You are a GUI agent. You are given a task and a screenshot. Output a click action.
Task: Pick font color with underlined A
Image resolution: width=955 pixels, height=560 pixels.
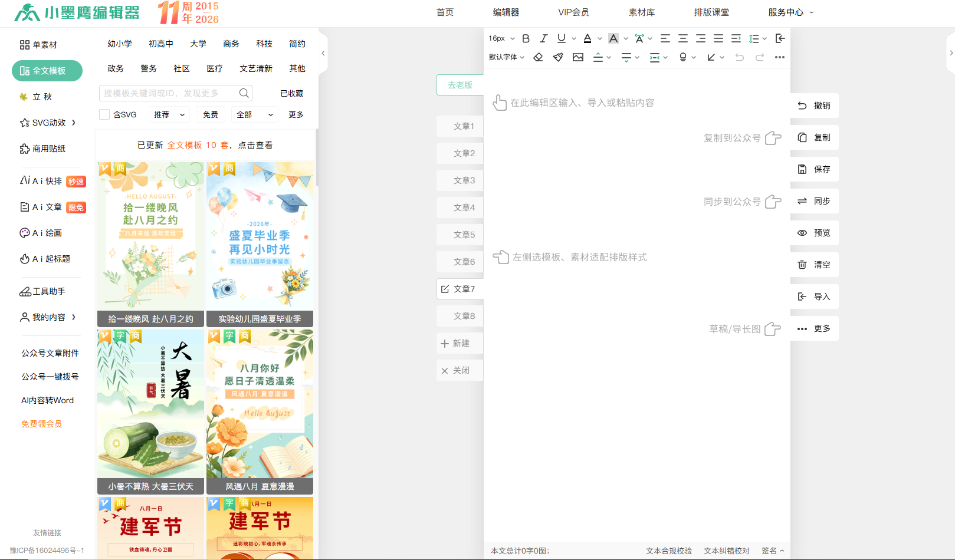588,38
